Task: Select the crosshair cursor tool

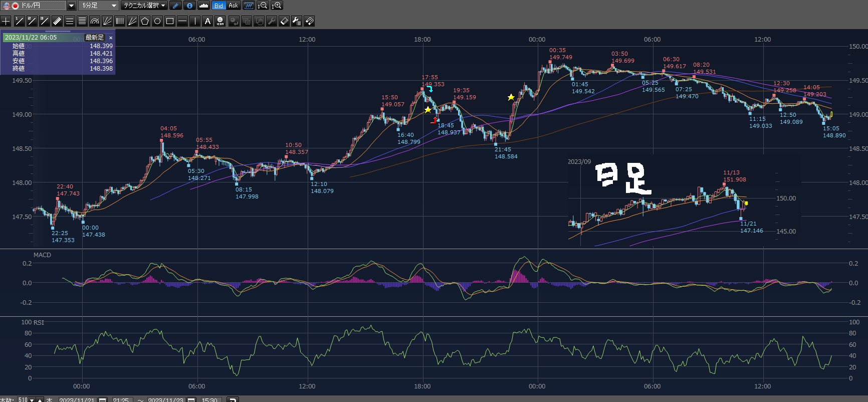Action: pyautogui.click(x=6, y=21)
